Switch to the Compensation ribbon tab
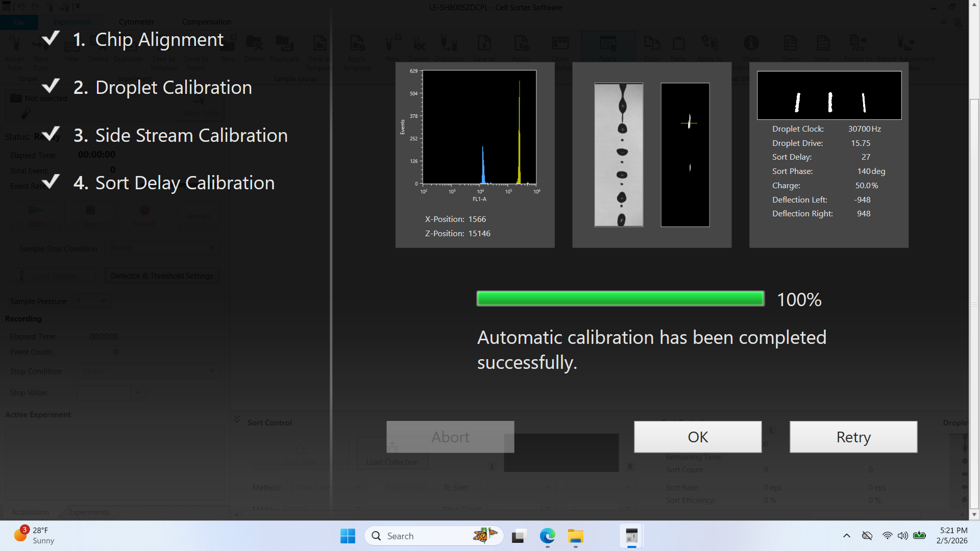The width and height of the screenshot is (980, 551). [206, 22]
